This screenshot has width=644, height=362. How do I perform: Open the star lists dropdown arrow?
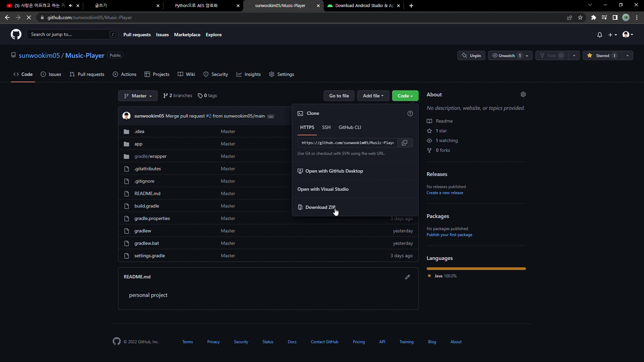[x=627, y=56]
